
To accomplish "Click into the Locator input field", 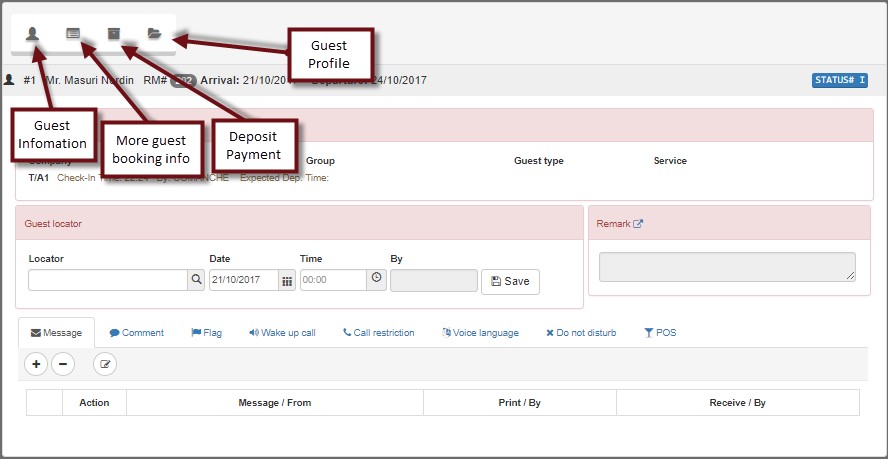I will click(108, 281).
